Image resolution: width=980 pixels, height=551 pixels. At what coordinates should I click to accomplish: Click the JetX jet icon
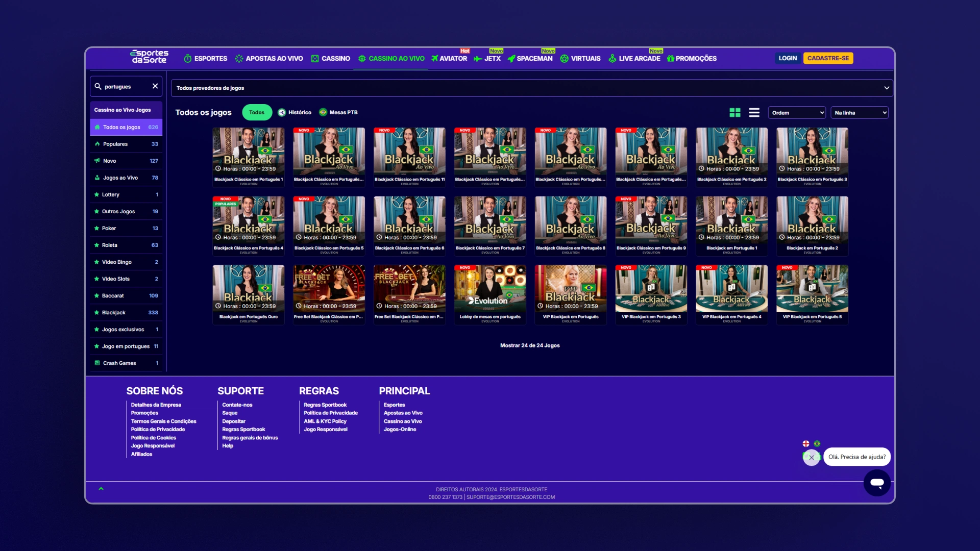click(478, 59)
